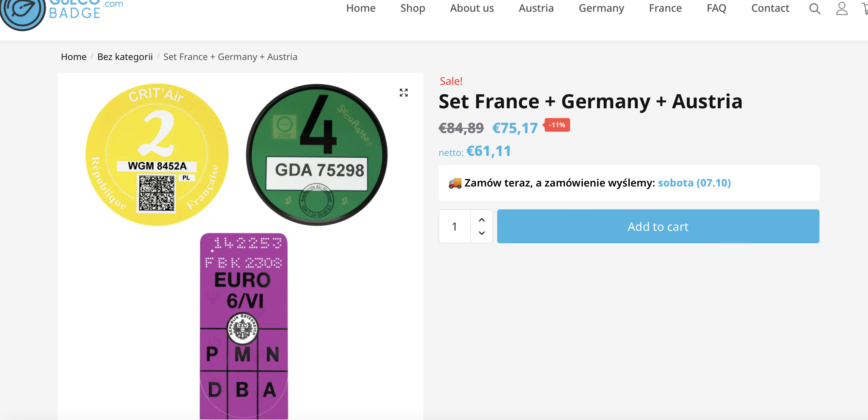Click the Home breadcrumb link

pos(74,57)
